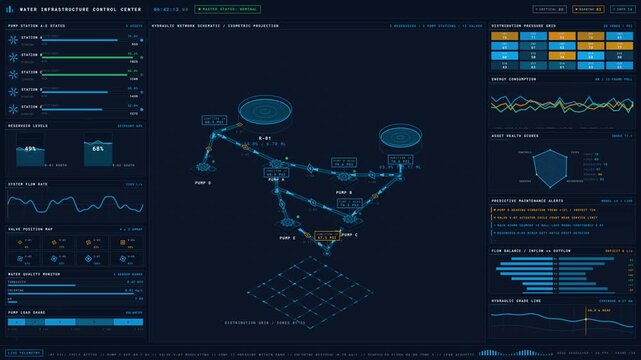Click the 'R-01' label under the large reservoir
Image resolution: width=641 pixels, height=360 pixels.
tap(265, 138)
